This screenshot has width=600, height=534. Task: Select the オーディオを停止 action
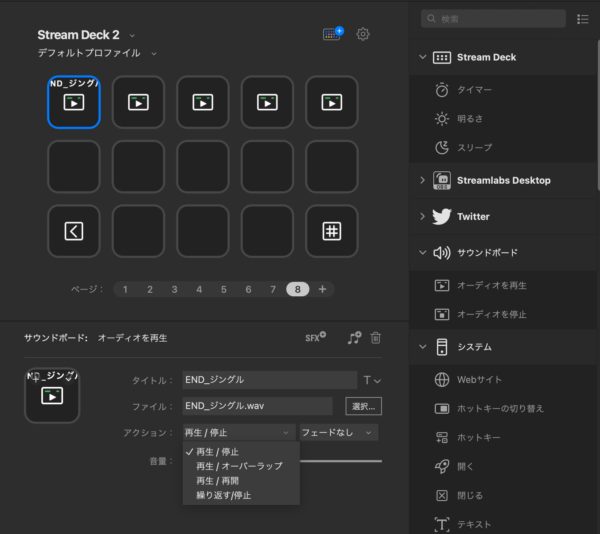[490, 314]
